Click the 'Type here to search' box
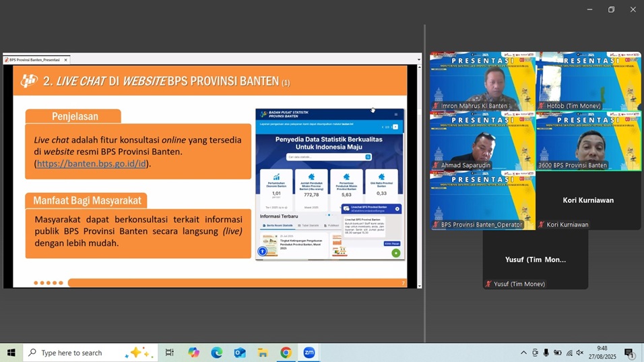 pyautogui.click(x=90, y=353)
